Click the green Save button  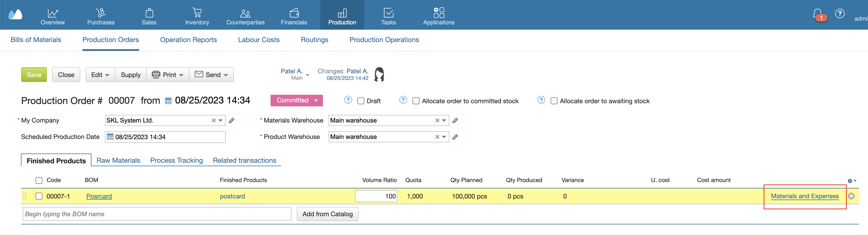[x=34, y=75]
